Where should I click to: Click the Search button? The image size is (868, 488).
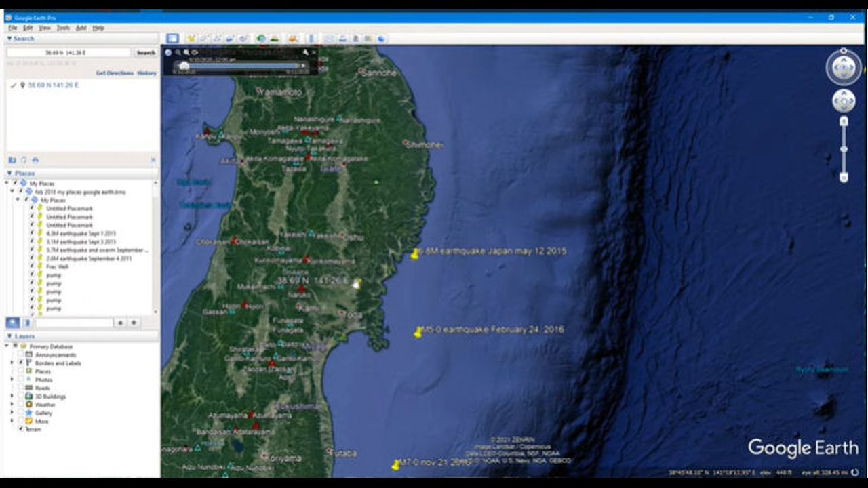[146, 52]
